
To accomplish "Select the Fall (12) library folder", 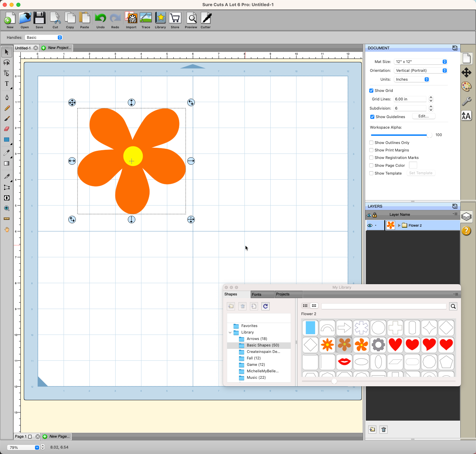I will [x=254, y=358].
